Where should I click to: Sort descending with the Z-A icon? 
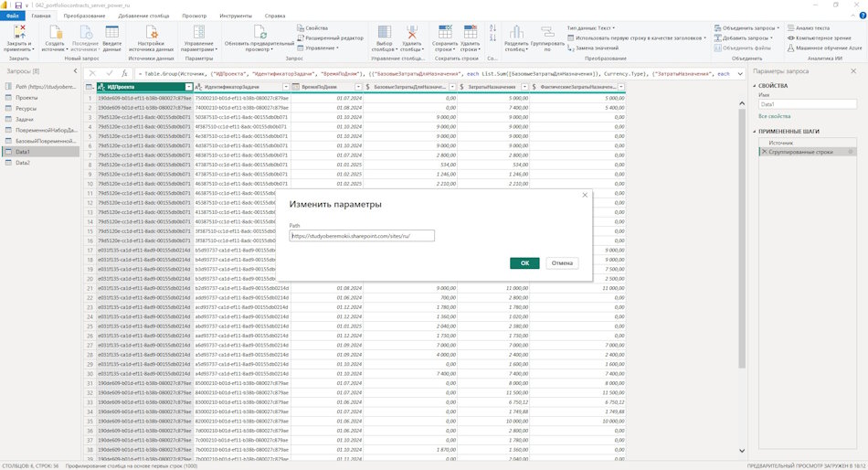point(492,37)
